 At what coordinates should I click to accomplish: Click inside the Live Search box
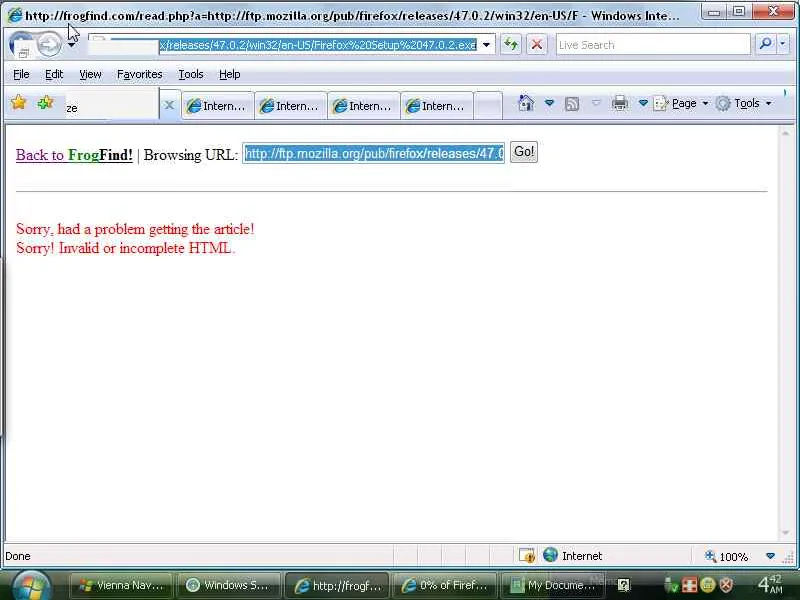click(x=653, y=45)
